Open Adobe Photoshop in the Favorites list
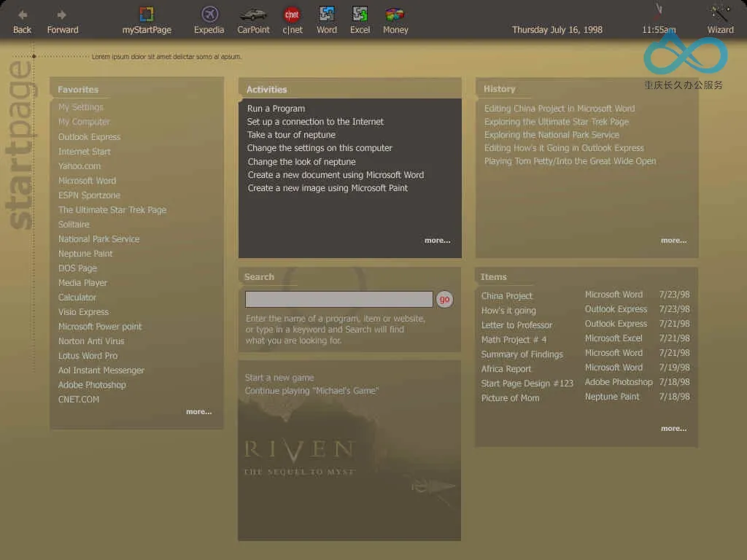 coord(92,385)
